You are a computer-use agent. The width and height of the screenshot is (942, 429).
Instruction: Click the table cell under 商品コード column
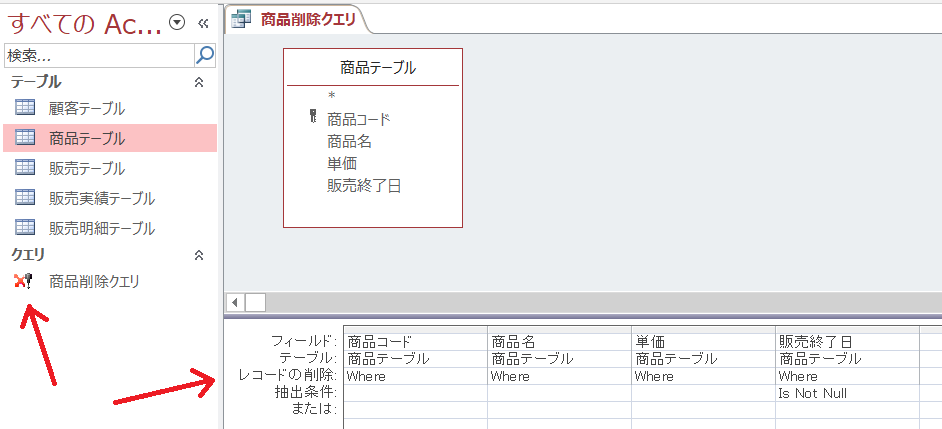pos(415,359)
